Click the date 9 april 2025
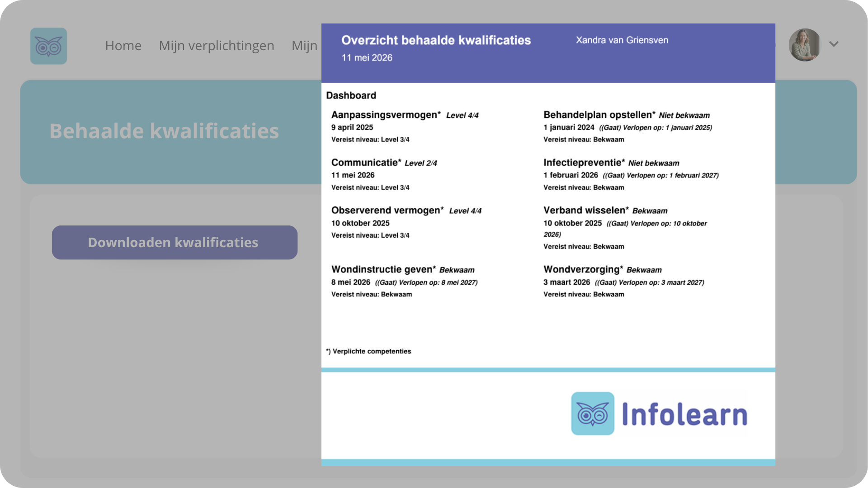The height and width of the screenshot is (488, 868). (x=352, y=127)
